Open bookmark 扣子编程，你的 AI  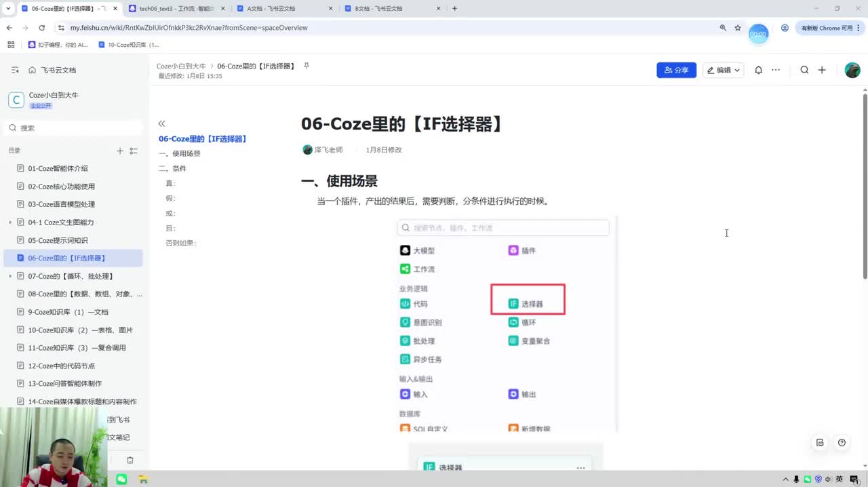coord(58,45)
